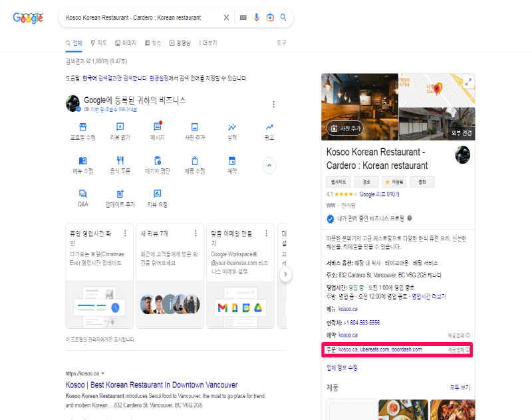Click the 실적 (performance) sparkle chart icon
The image size is (532, 420).
point(232,126)
